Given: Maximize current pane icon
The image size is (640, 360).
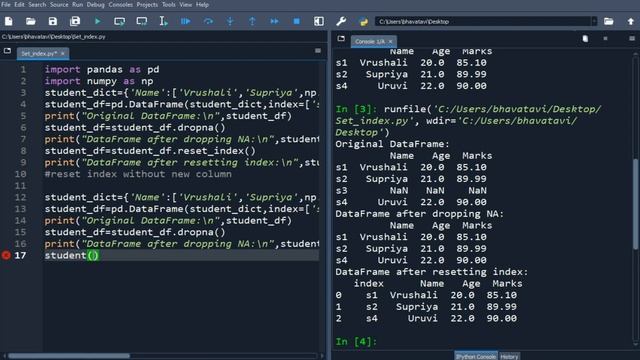Looking at the screenshot, I should coord(319,21).
